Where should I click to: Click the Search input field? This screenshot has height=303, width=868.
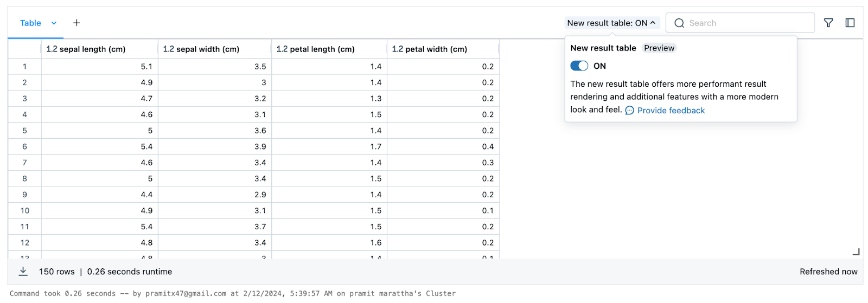[x=740, y=23]
